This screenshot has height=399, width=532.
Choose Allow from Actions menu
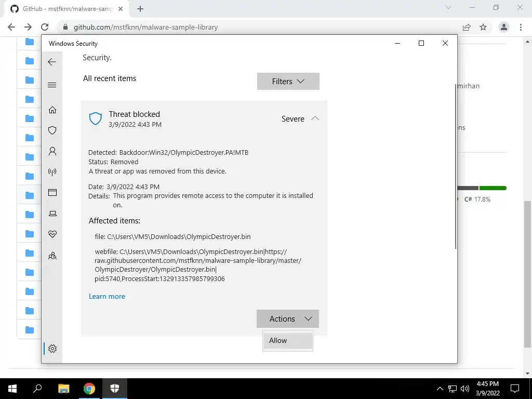click(x=288, y=340)
